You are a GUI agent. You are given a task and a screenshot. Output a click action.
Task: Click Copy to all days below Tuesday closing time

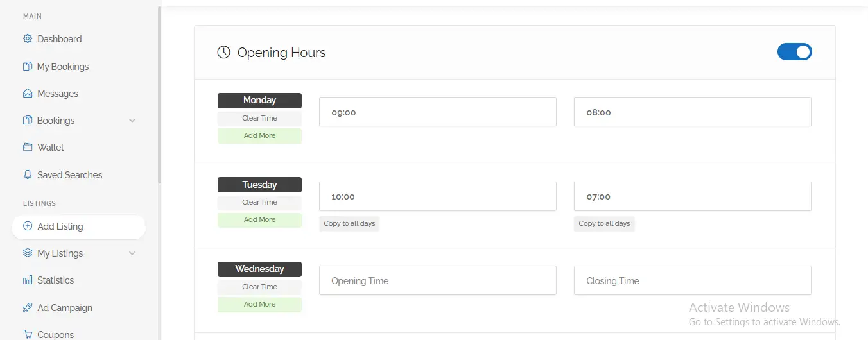[x=604, y=224]
